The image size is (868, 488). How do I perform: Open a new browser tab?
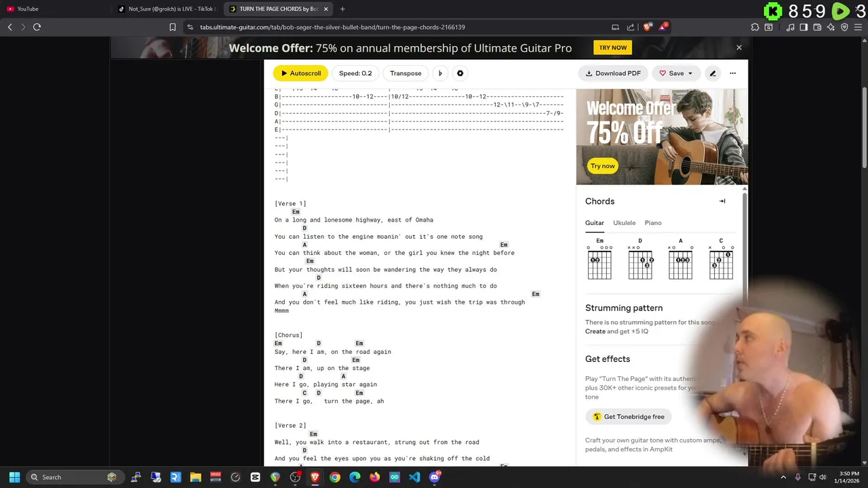click(x=342, y=9)
